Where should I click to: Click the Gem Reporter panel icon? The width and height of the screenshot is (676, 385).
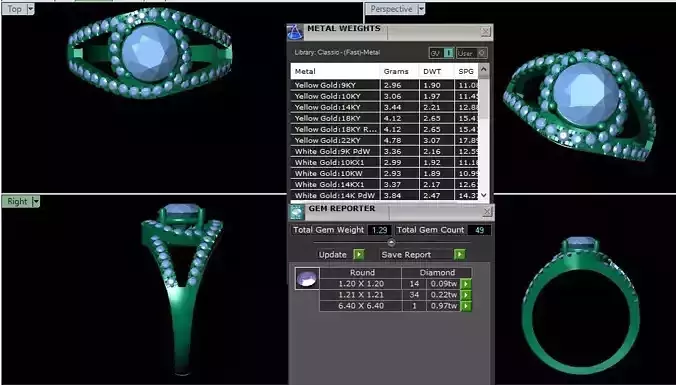pyautogui.click(x=297, y=212)
